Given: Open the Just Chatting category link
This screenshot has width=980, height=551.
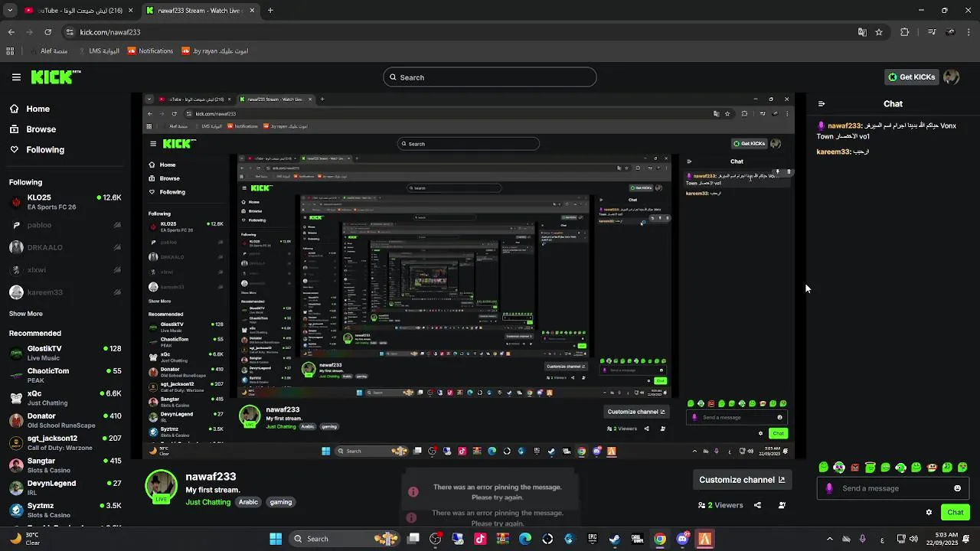Looking at the screenshot, I should click(x=207, y=502).
